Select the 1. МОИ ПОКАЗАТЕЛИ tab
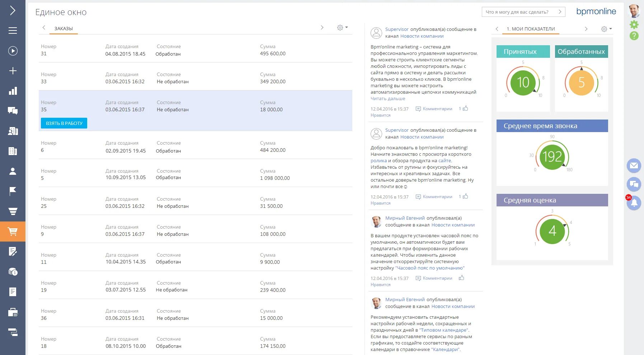This screenshot has height=355, width=644. [x=531, y=29]
